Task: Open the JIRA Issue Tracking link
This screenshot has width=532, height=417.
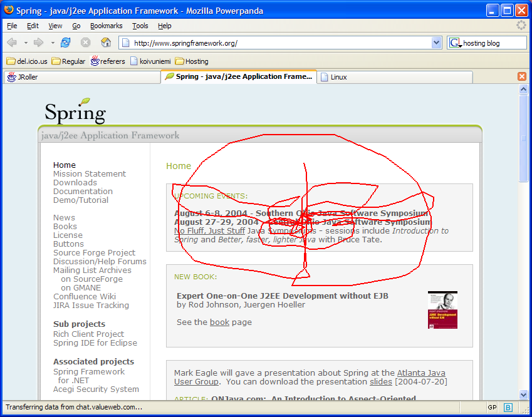Action: [91, 306]
